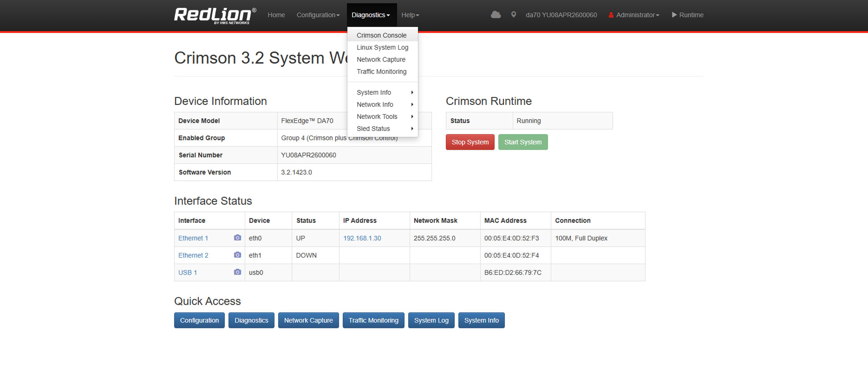The height and width of the screenshot is (369, 868).
Task: Select Linux System Log menu entry
Action: [x=383, y=47]
